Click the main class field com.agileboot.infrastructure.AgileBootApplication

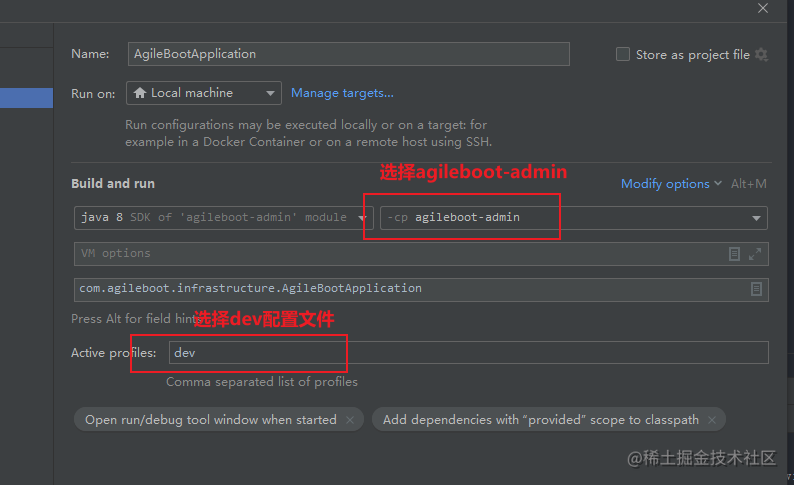point(421,290)
